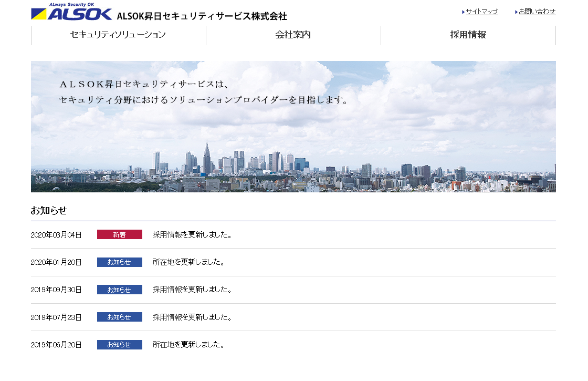Viewport: 588px width, 381px height.
Task: Click the ALSOK logo in header
Action: [71, 11]
